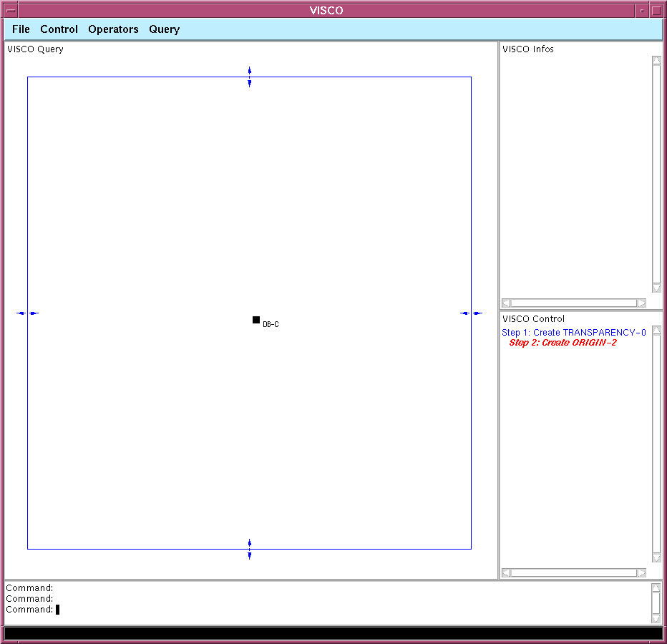
Task: Click the top edge resize handle arrows
Action: click(250, 77)
